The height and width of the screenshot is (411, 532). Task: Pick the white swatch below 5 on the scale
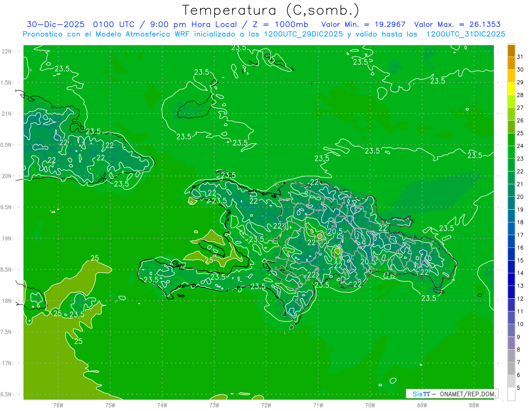(x=511, y=394)
